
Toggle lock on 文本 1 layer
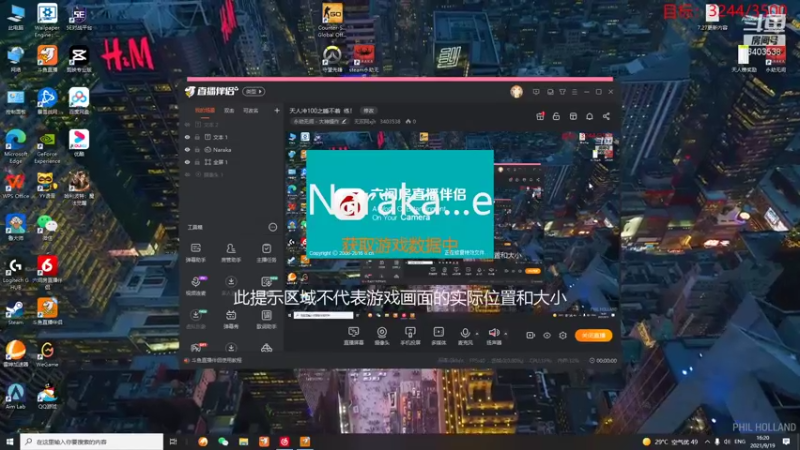pos(197,137)
